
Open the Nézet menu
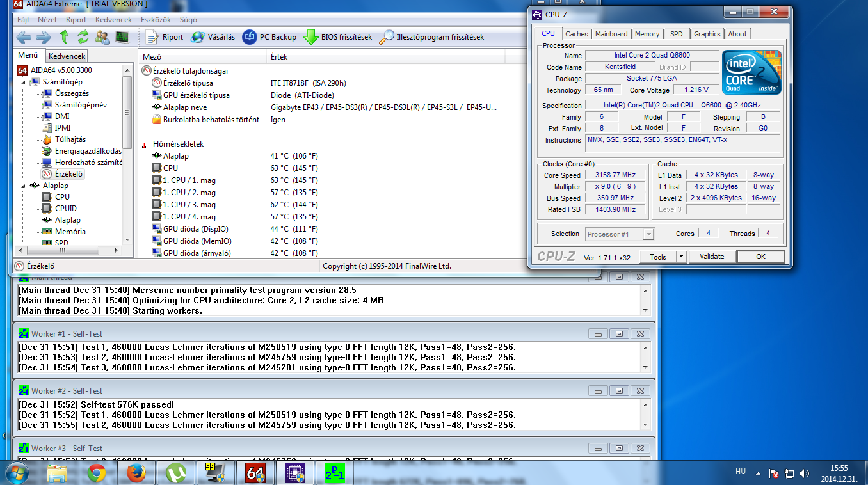47,20
